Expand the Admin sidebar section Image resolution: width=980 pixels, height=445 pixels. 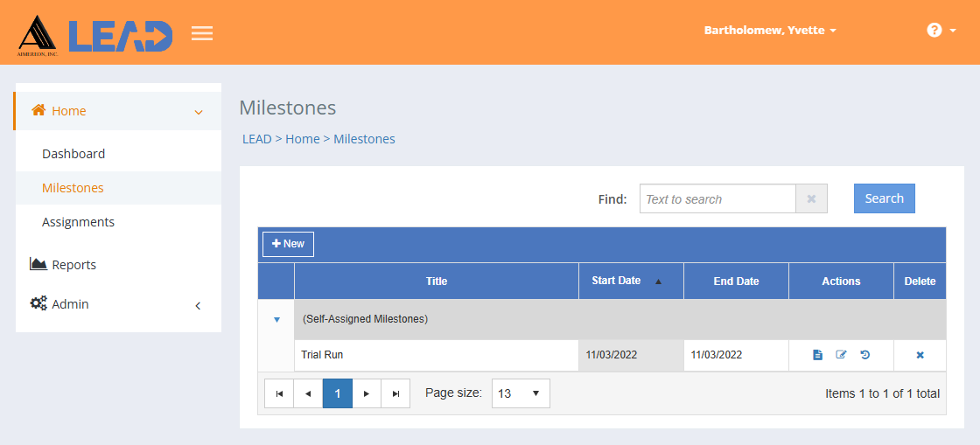(x=118, y=304)
